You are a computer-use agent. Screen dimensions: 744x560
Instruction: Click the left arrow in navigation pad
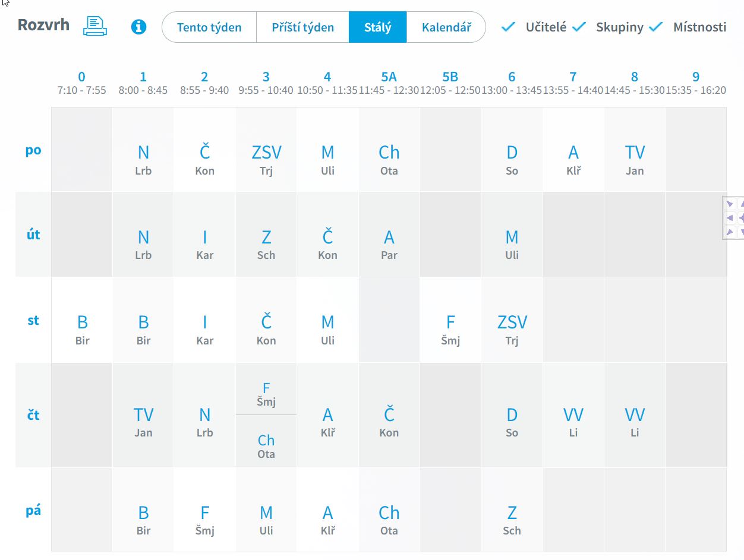pos(730,218)
